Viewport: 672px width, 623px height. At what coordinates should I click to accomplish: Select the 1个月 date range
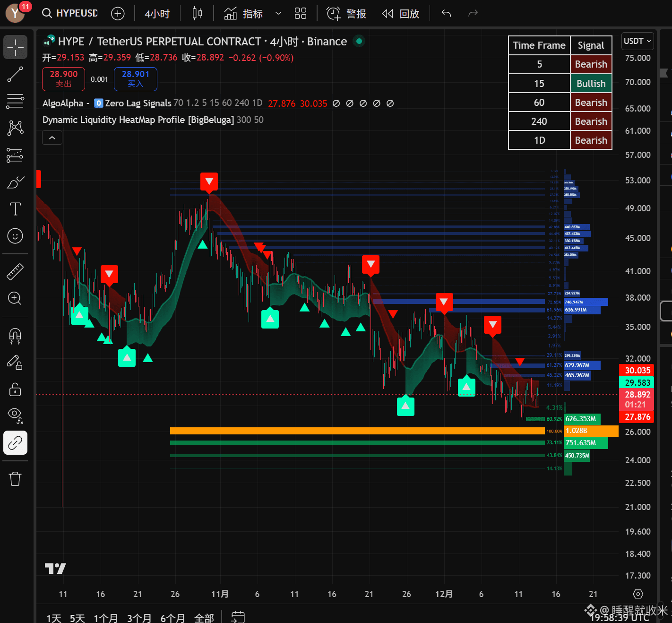tap(106, 618)
